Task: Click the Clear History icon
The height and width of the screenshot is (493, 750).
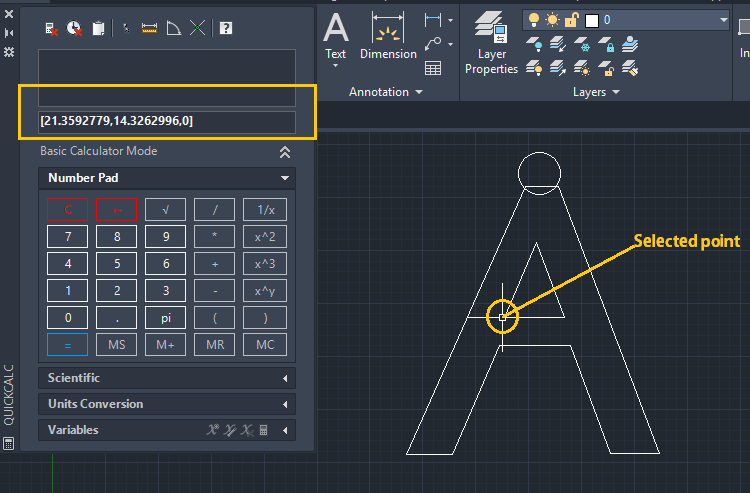Action: tap(75, 28)
